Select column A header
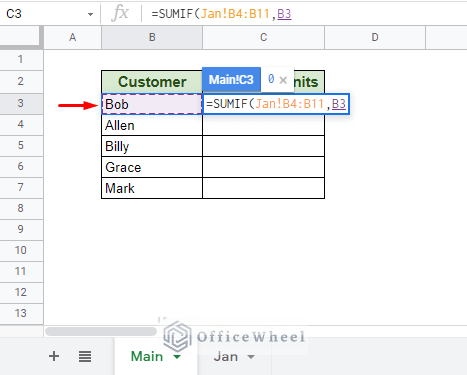467x375 pixels. pos(72,37)
